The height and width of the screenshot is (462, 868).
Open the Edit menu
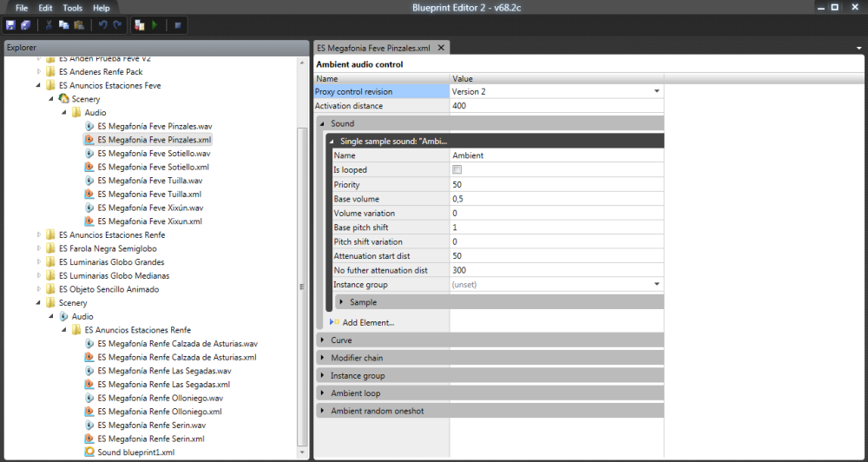(x=45, y=8)
